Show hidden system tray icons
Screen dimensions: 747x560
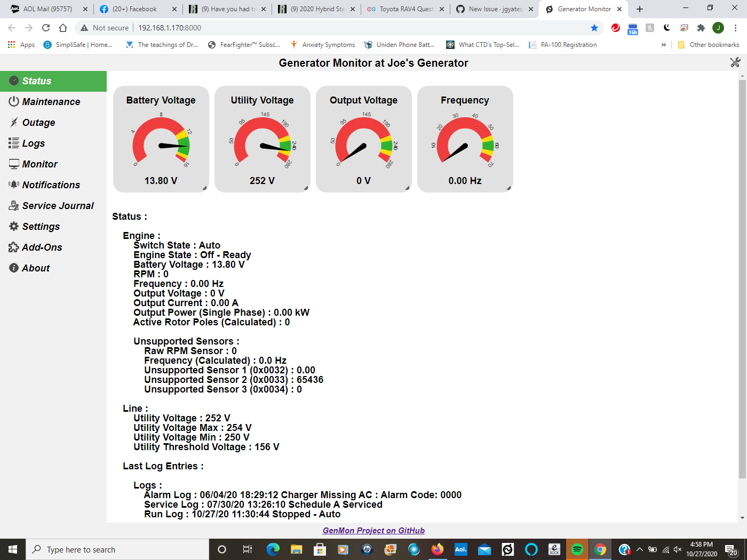[640, 549]
